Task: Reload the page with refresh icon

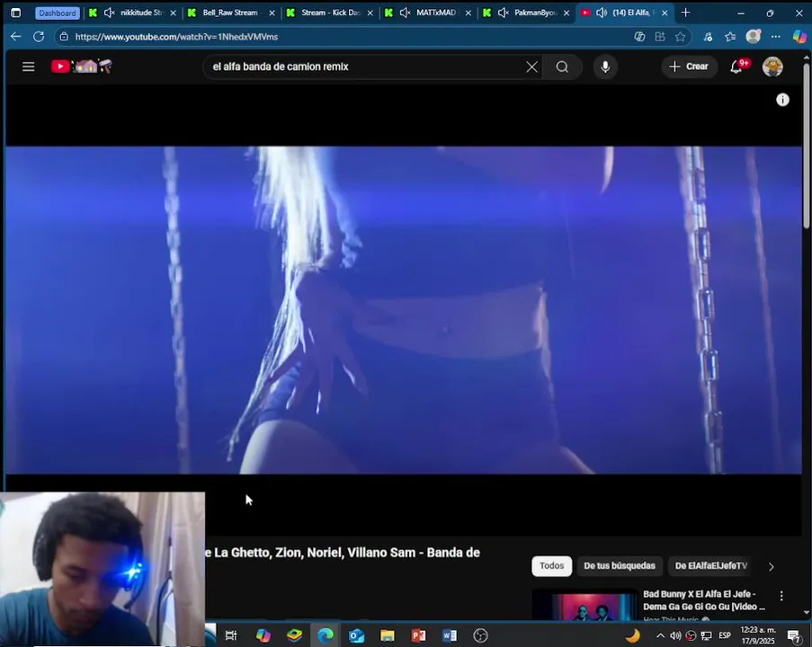Action: (39, 37)
